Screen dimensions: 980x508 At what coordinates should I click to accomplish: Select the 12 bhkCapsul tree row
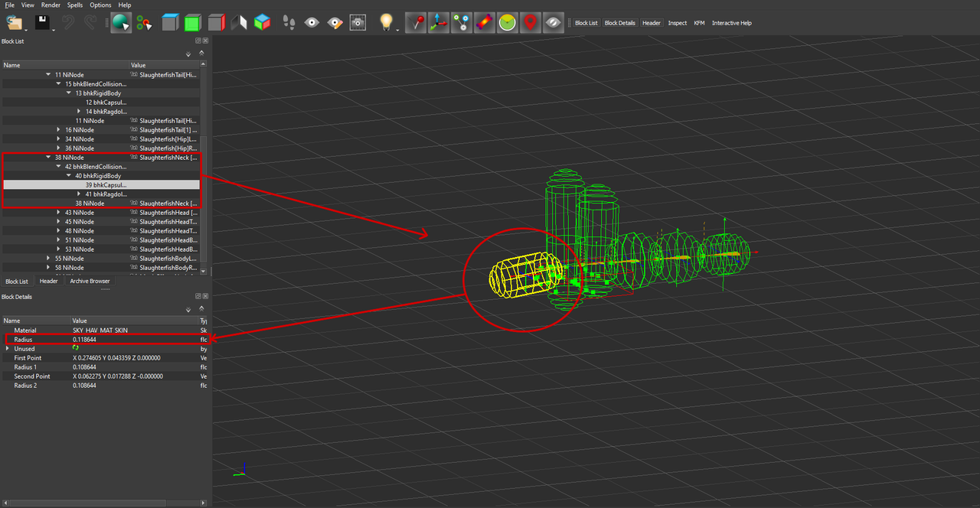(100, 102)
